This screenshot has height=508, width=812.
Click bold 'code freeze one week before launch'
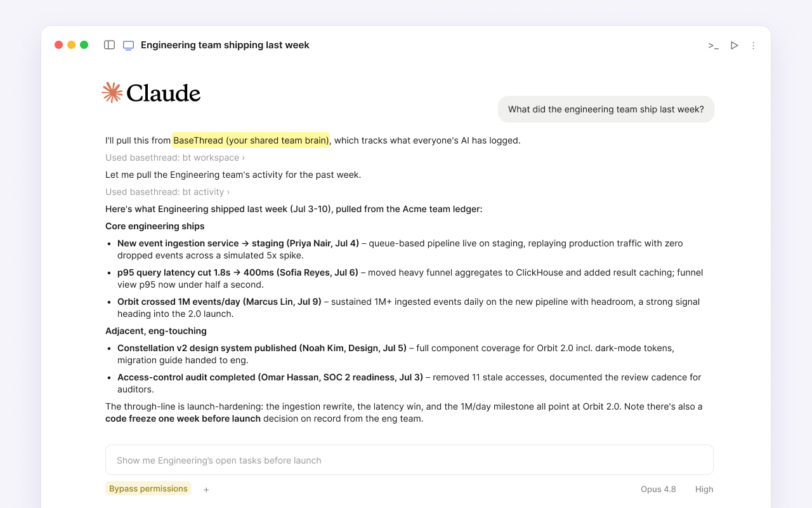183,418
